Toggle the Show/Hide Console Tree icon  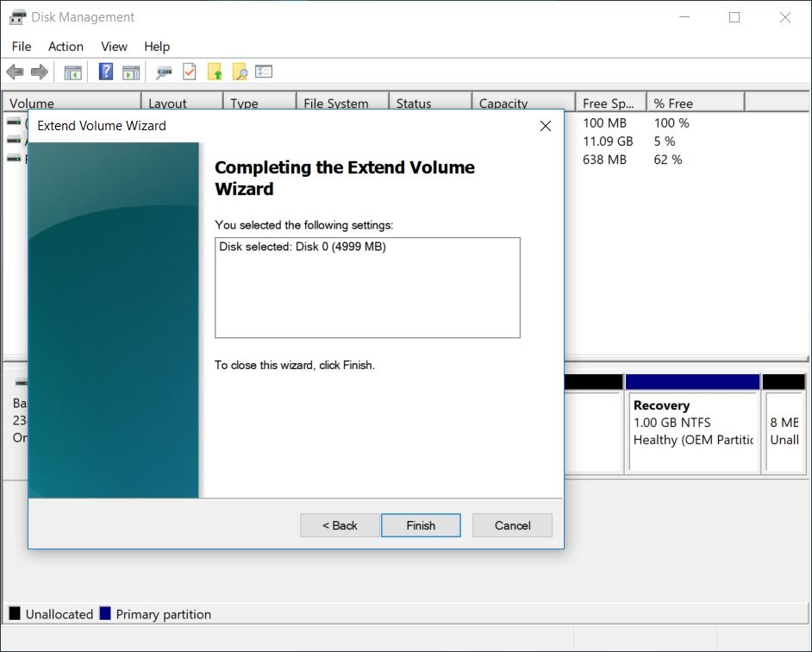(72, 72)
